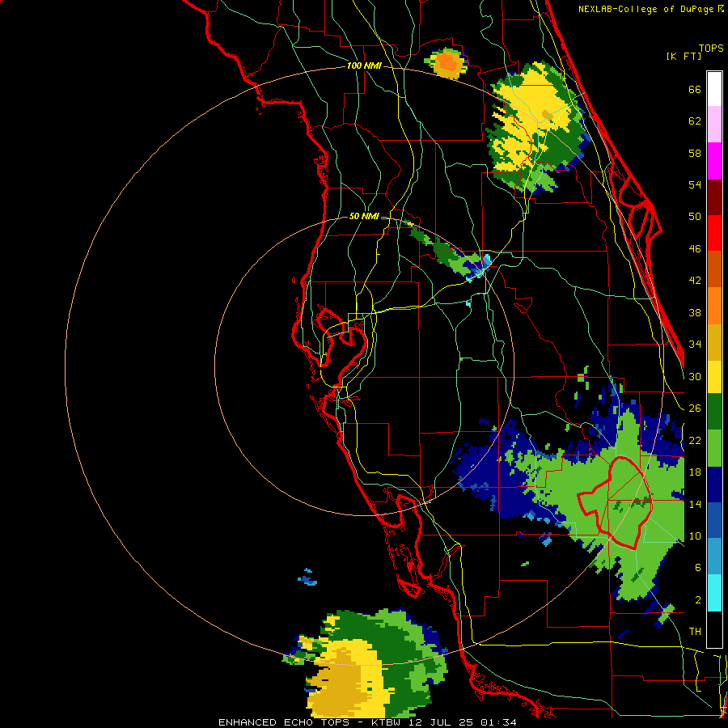Click the legend value 66
This screenshot has width=728, height=728.
coord(695,89)
